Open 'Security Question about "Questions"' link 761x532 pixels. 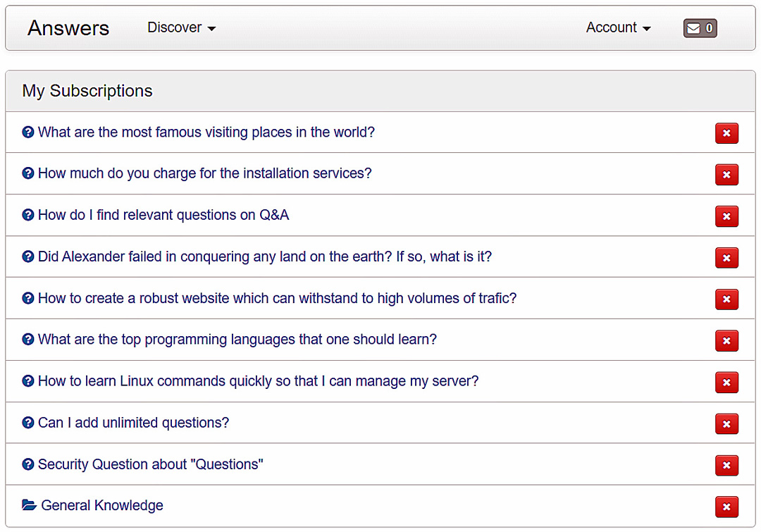pyautogui.click(x=151, y=464)
